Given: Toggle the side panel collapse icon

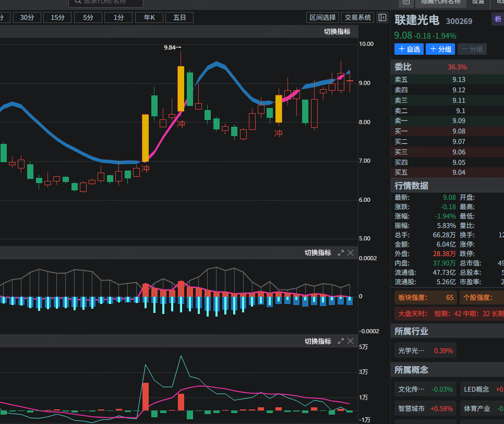Looking at the screenshot, I should point(382,18).
